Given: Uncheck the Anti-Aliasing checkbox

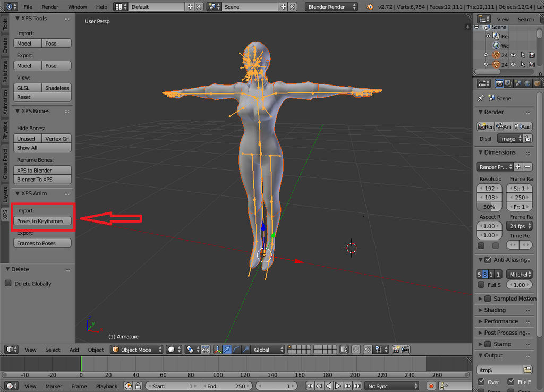Looking at the screenshot, I should [x=488, y=260].
